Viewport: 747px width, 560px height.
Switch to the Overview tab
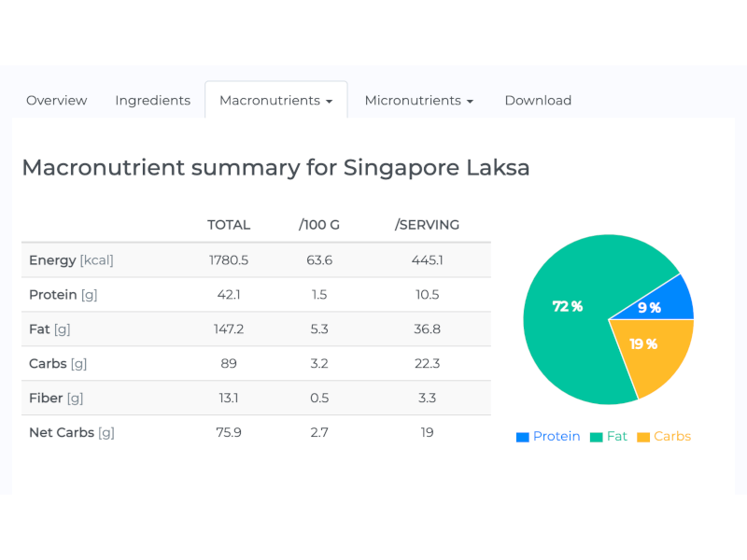tap(56, 100)
